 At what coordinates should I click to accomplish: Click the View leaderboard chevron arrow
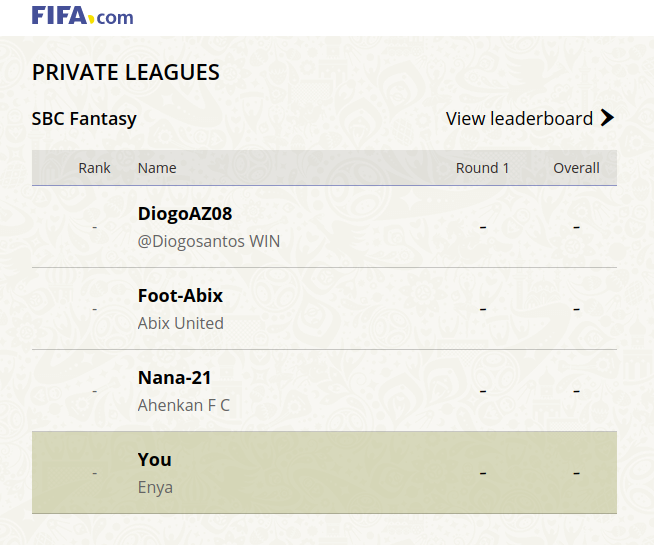[x=607, y=118]
